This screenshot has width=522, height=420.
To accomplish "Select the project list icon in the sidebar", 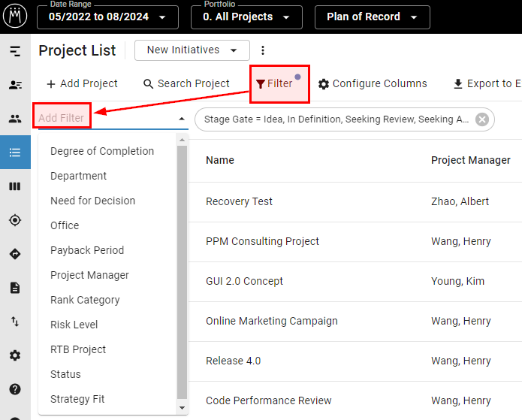I will 15,153.
